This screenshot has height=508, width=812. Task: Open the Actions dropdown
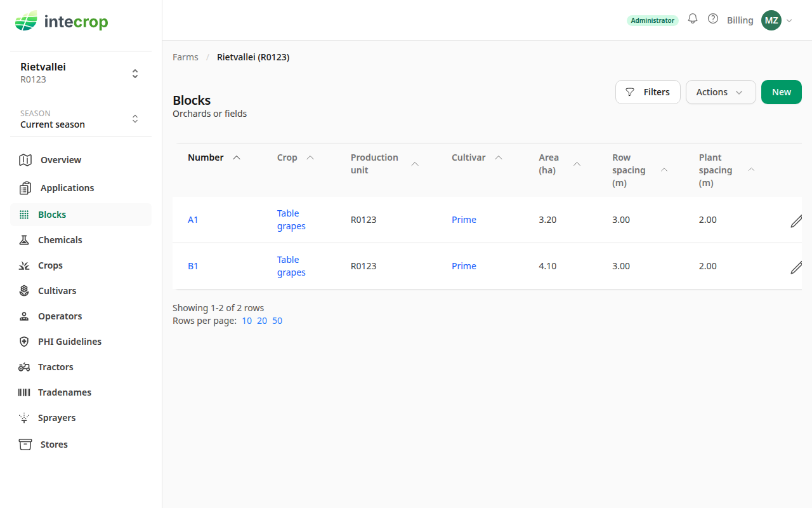pos(721,92)
